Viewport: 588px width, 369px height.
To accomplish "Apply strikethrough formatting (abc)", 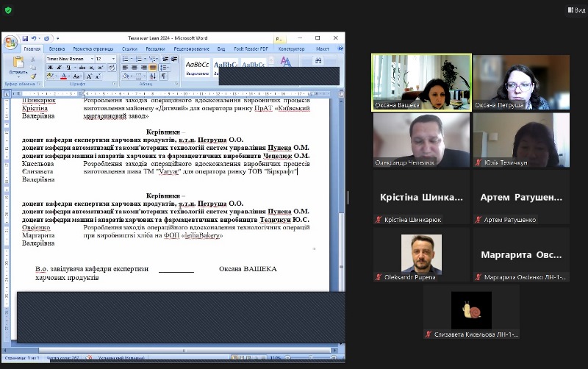I will pyautogui.click(x=82, y=68).
